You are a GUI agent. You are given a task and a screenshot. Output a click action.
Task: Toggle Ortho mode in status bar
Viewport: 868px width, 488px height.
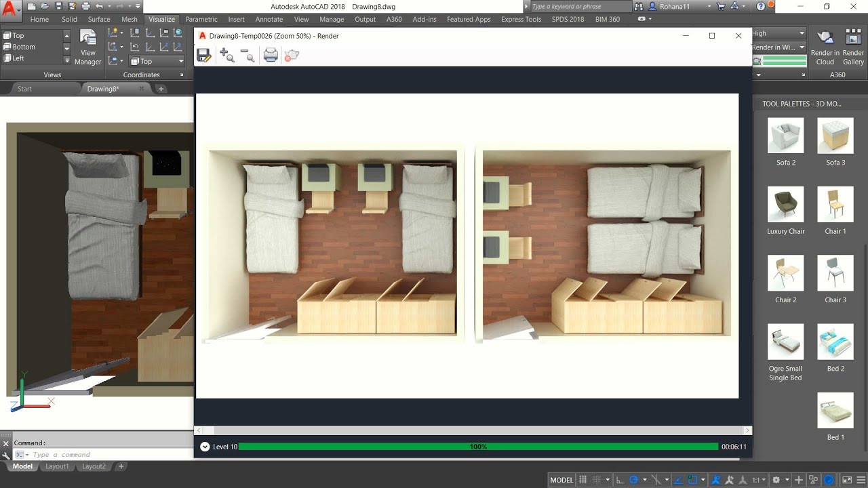[620, 480]
